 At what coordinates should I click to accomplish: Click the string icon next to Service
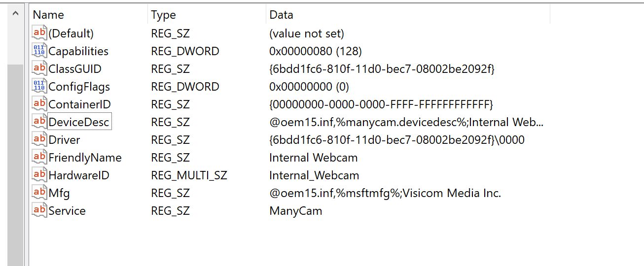[39, 211]
